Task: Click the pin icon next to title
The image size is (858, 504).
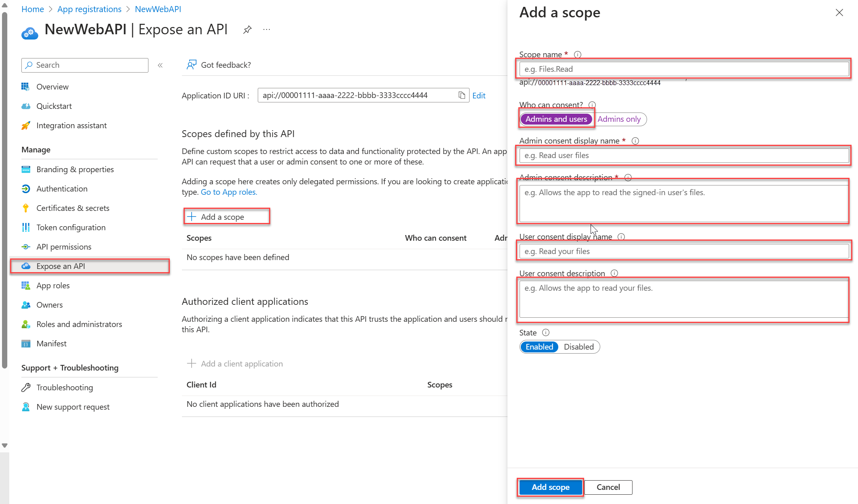Action: [247, 29]
